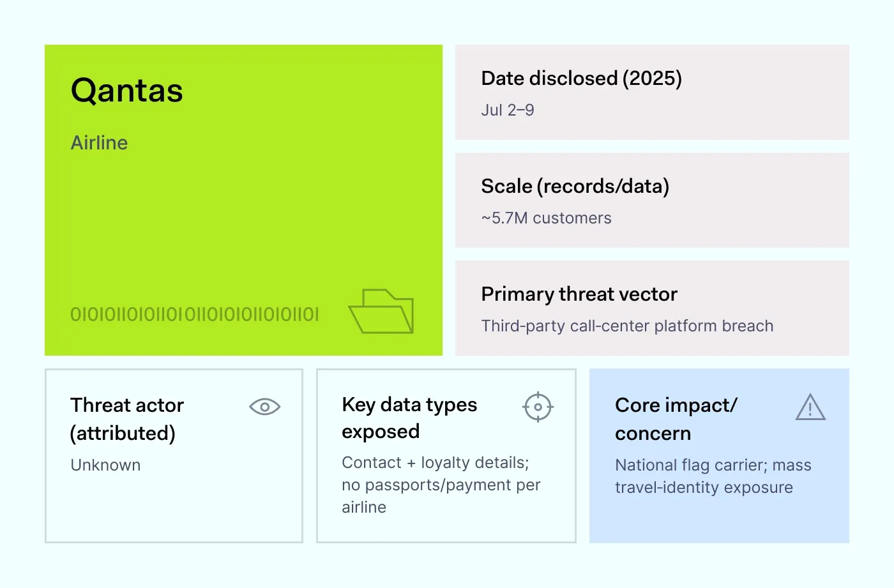The height and width of the screenshot is (588, 894).
Task: Click the Core impact/concern heading
Action: click(x=675, y=419)
